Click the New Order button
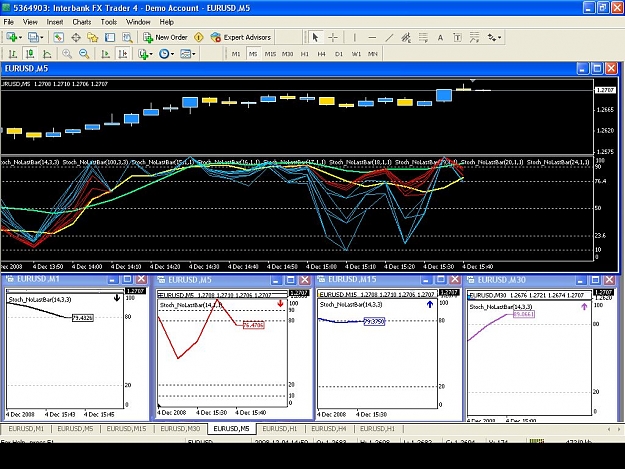625x469 pixels. pos(165,37)
